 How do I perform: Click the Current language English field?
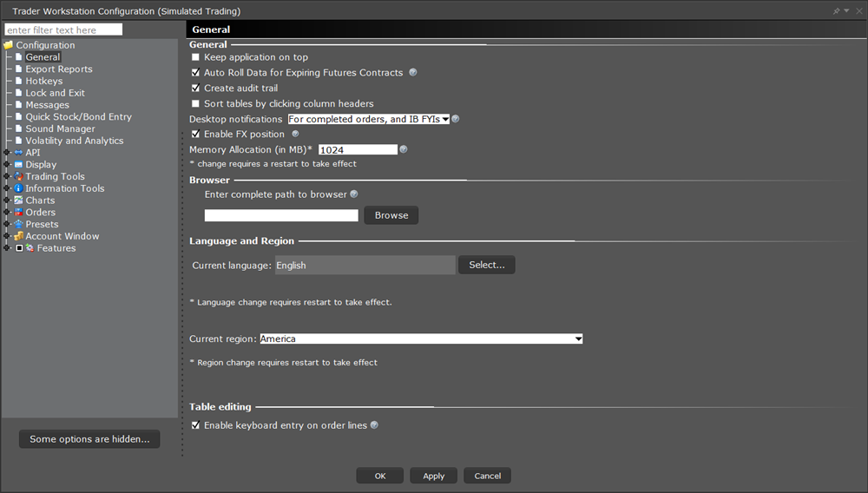tap(365, 265)
